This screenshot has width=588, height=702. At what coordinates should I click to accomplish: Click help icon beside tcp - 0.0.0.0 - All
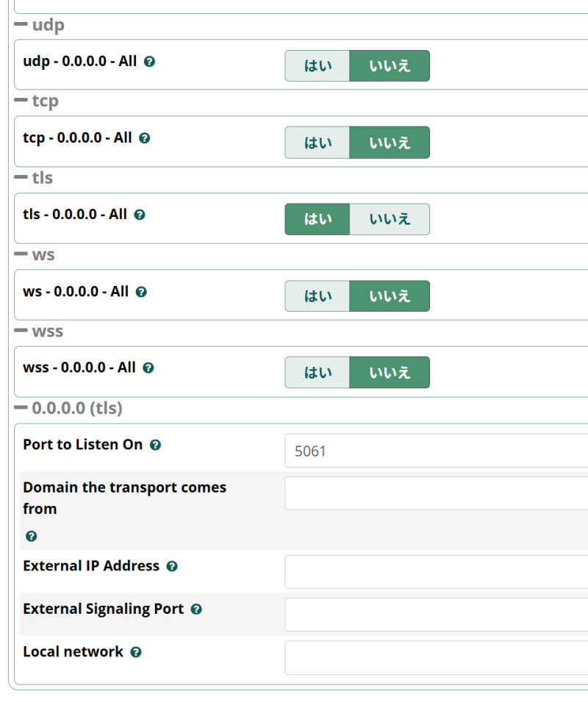tap(144, 138)
